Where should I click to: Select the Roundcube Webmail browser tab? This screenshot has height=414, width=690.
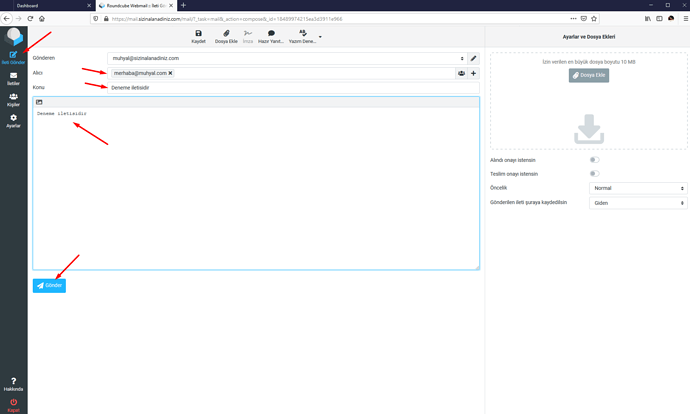[x=136, y=6]
